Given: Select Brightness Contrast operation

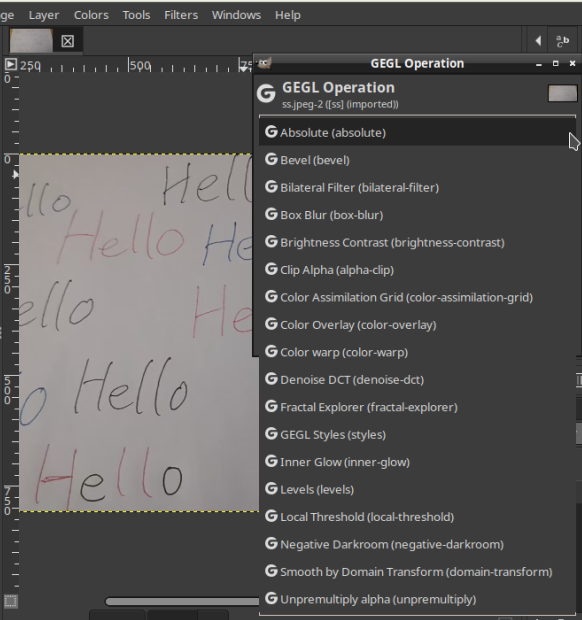Looking at the screenshot, I should pos(417,242).
